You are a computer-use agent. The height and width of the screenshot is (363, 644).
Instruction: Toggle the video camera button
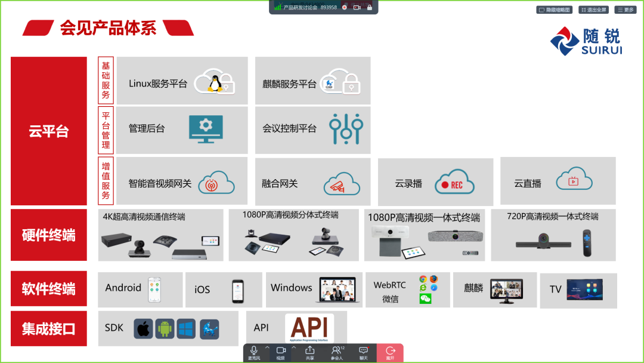[x=281, y=352]
